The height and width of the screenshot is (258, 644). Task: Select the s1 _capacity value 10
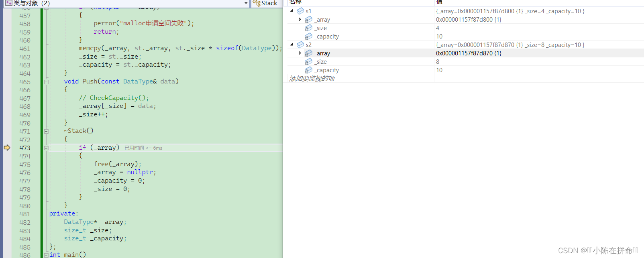pos(439,37)
